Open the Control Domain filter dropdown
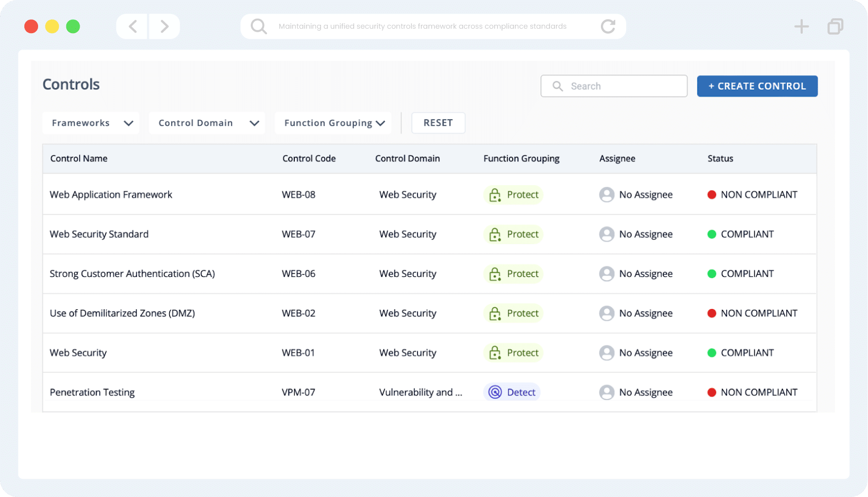The height and width of the screenshot is (497, 868). [207, 123]
